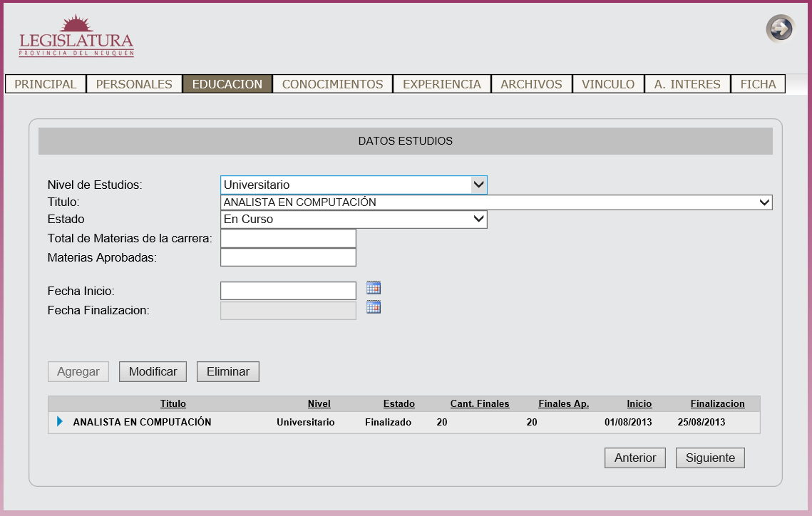Click the blue arrow beside the Analista row

tap(60, 422)
